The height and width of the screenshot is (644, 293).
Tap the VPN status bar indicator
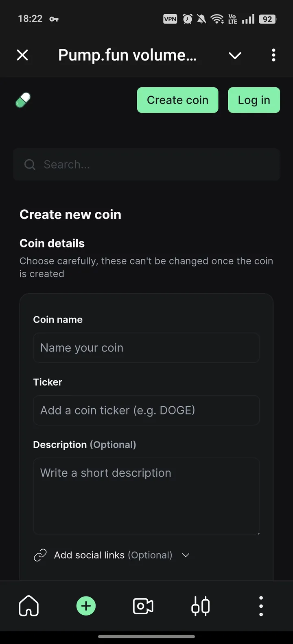170,19
